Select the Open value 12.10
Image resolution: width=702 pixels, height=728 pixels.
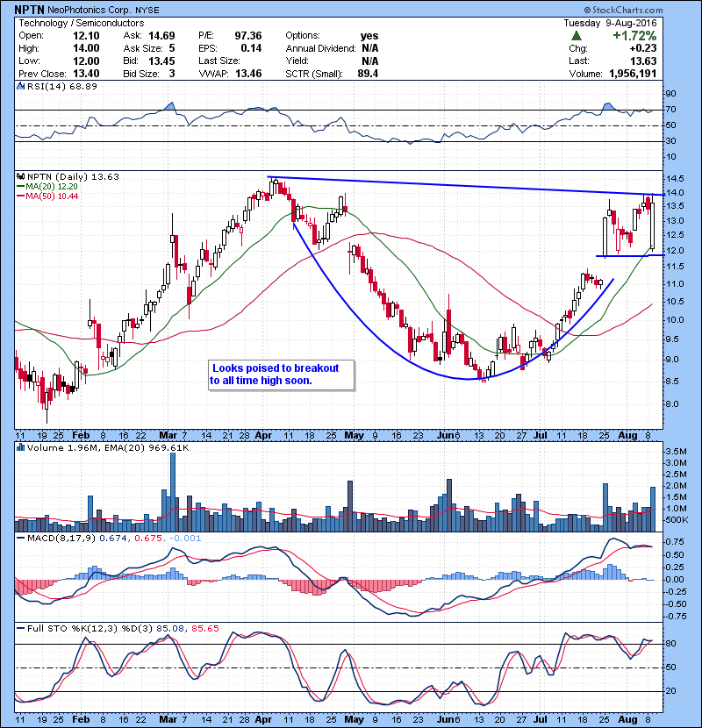pos(86,36)
